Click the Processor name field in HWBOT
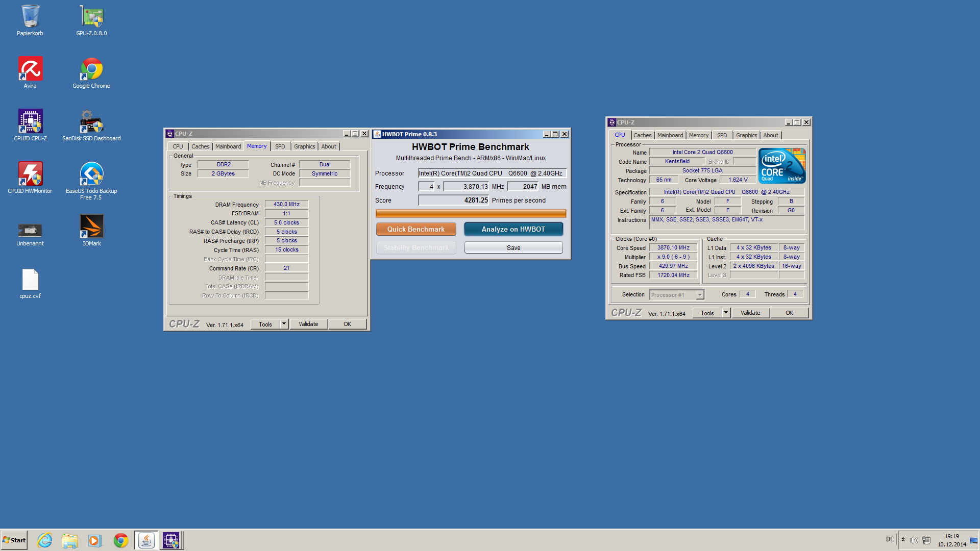The image size is (980, 551). click(x=492, y=173)
